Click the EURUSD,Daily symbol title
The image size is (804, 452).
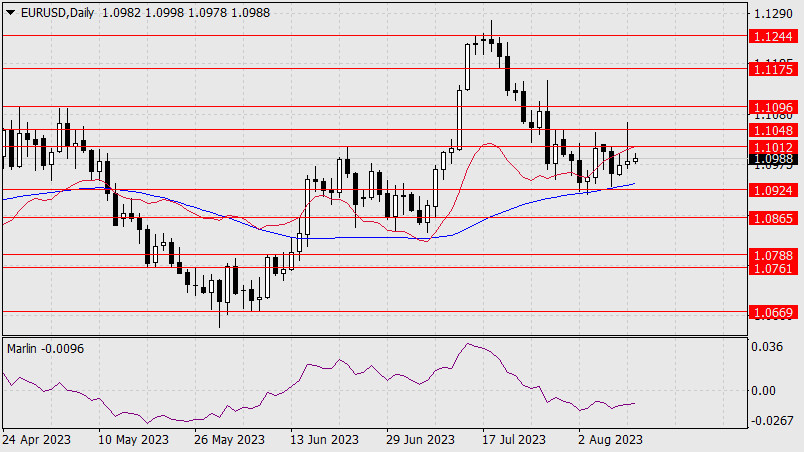click(57, 13)
